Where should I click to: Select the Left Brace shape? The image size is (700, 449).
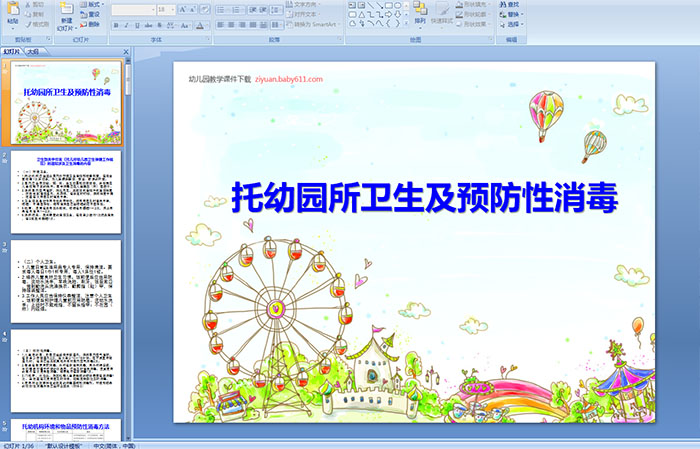[388, 24]
